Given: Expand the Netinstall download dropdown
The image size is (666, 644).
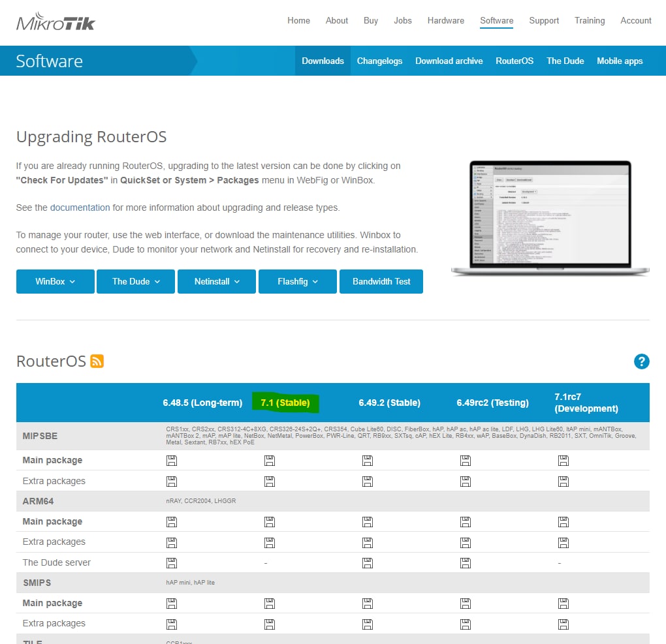Looking at the screenshot, I should click(217, 281).
